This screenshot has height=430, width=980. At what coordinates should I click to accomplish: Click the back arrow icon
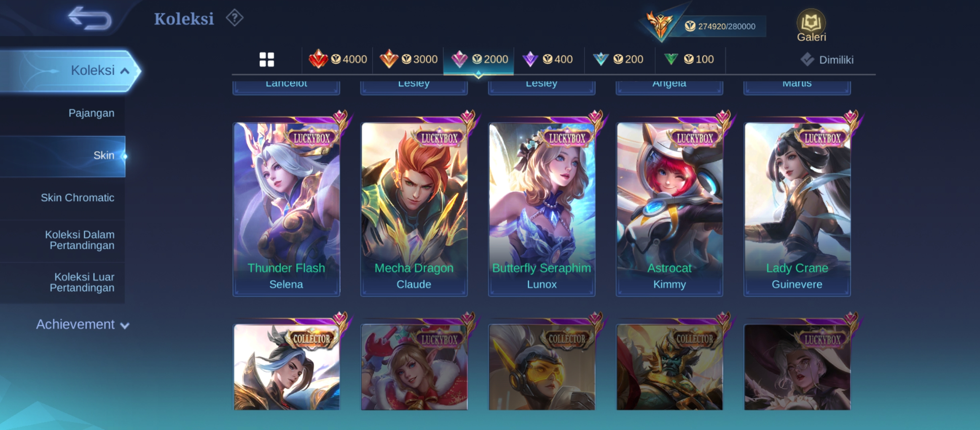[90, 18]
